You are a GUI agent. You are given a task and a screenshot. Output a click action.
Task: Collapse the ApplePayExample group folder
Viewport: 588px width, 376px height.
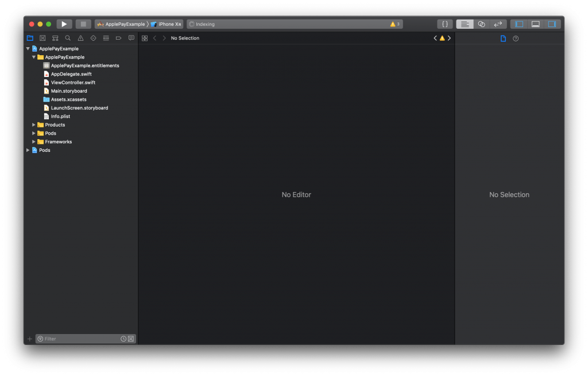(x=34, y=57)
